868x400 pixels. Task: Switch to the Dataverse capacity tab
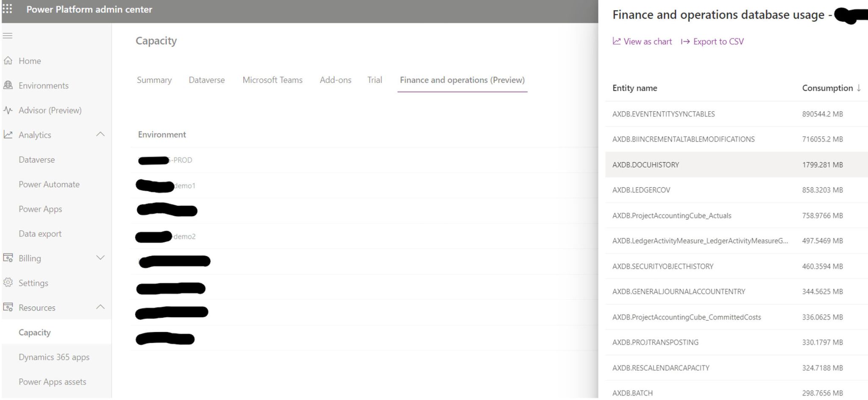coord(206,80)
